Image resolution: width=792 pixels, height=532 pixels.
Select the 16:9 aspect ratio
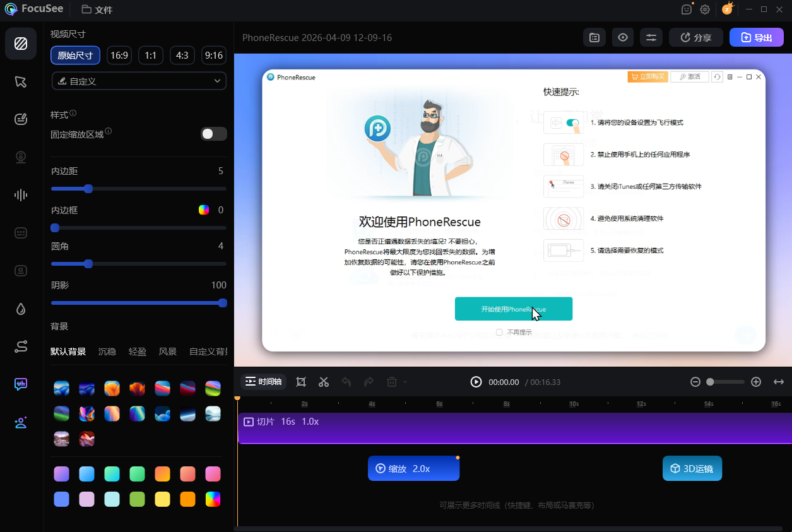point(119,56)
